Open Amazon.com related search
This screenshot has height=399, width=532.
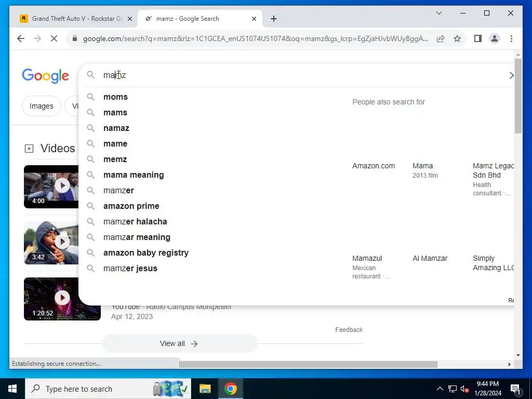coord(373,166)
